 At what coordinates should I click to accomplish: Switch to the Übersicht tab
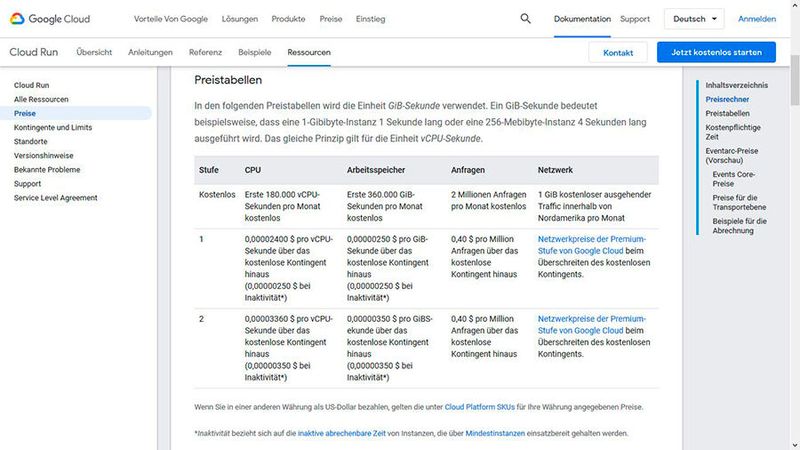94,52
